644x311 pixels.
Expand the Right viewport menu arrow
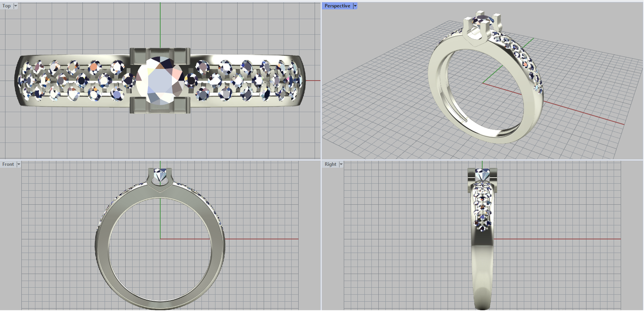pyautogui.click(x=341, y=164)
